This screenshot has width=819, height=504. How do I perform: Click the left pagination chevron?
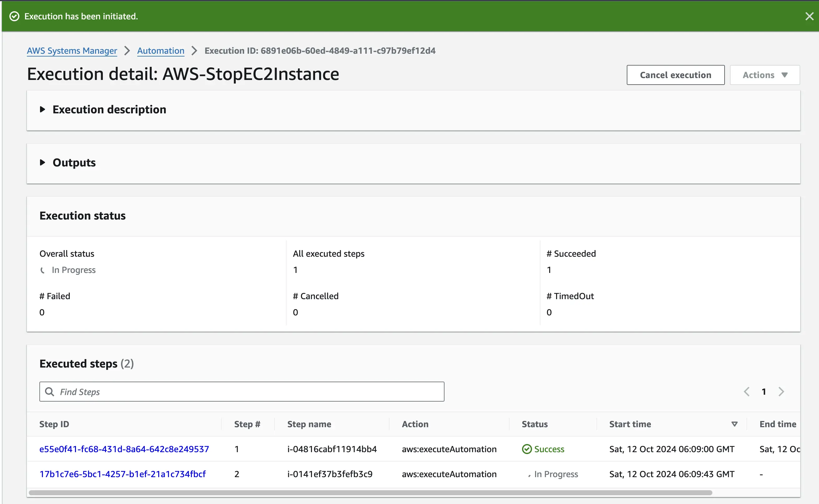pyautogui.click(x=746, y=391)
